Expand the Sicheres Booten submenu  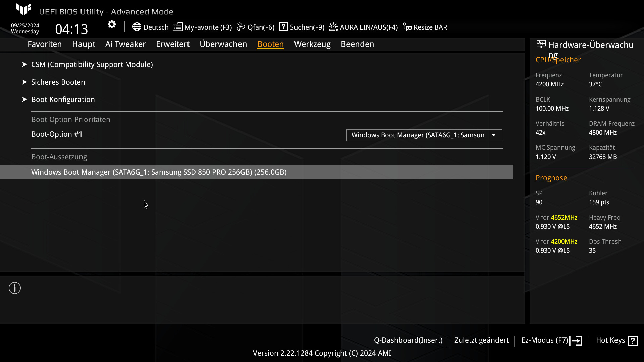(x=58, y=82)
